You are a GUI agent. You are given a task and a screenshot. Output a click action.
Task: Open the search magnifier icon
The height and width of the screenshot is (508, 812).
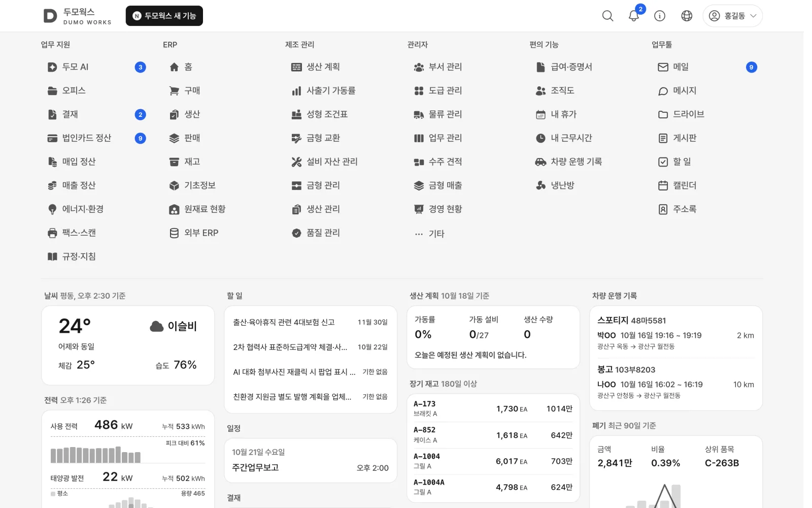point(607,16)
